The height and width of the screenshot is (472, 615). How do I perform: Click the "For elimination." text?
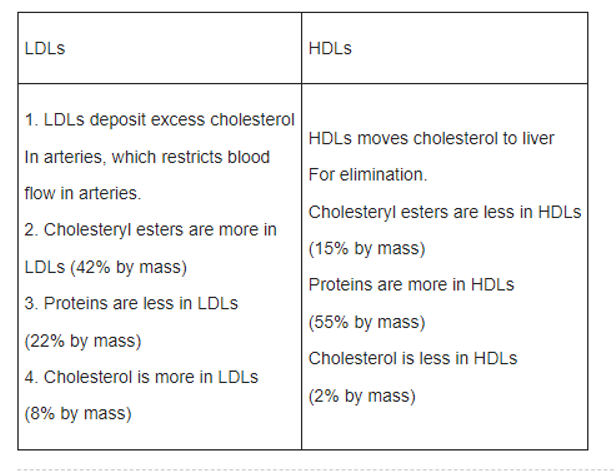368,174
